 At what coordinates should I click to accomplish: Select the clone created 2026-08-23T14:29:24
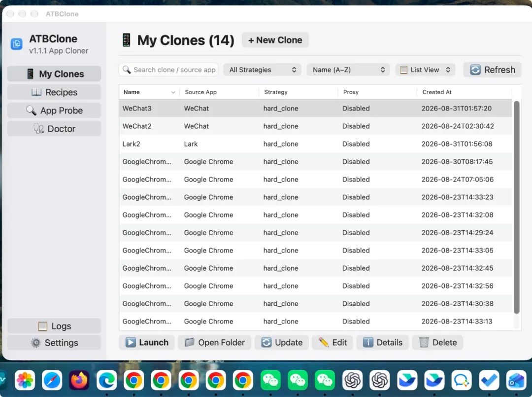coord(316,233)
